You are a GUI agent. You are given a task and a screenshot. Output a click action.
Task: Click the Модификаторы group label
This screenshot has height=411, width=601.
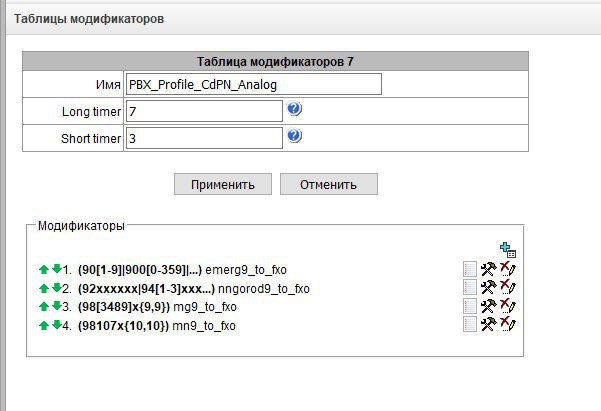click(81, 226)
